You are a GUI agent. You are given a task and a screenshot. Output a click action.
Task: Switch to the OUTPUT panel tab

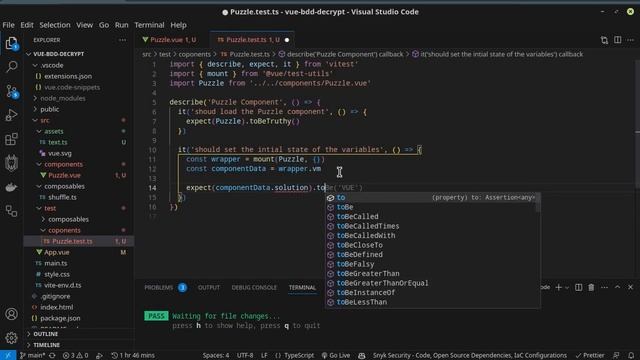209,287
